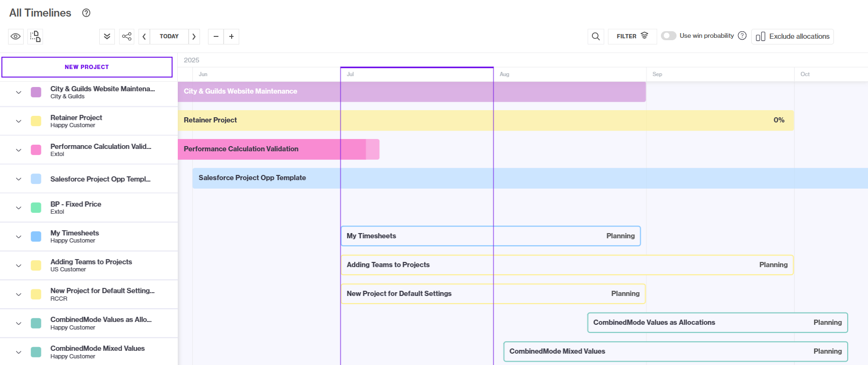Click the My Timesheets planning bar
This screenshot has width=868, height=365.
[491, 236]
